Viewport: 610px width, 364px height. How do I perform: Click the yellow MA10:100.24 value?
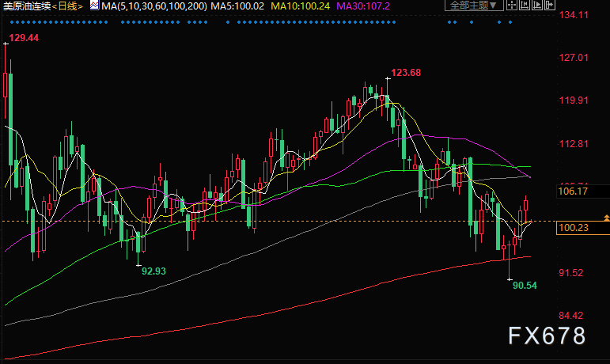[301, 6]
